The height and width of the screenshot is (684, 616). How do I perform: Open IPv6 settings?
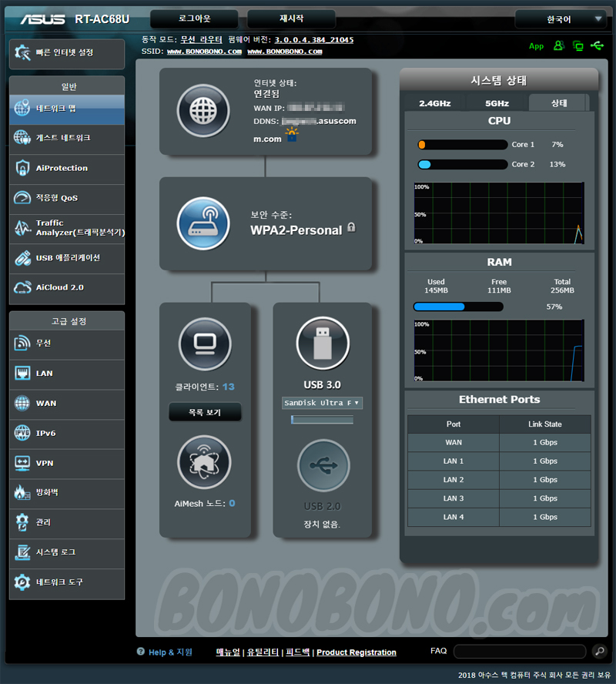67,434
